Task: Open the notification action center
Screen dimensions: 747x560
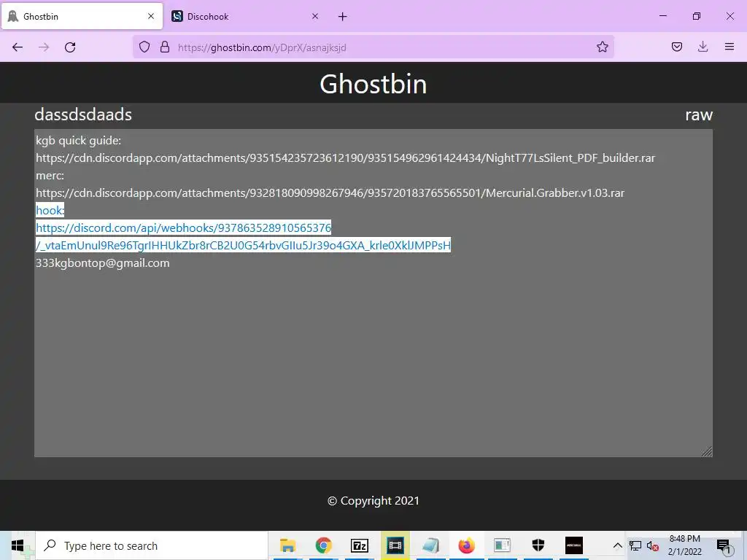Action: click(724, 545)
